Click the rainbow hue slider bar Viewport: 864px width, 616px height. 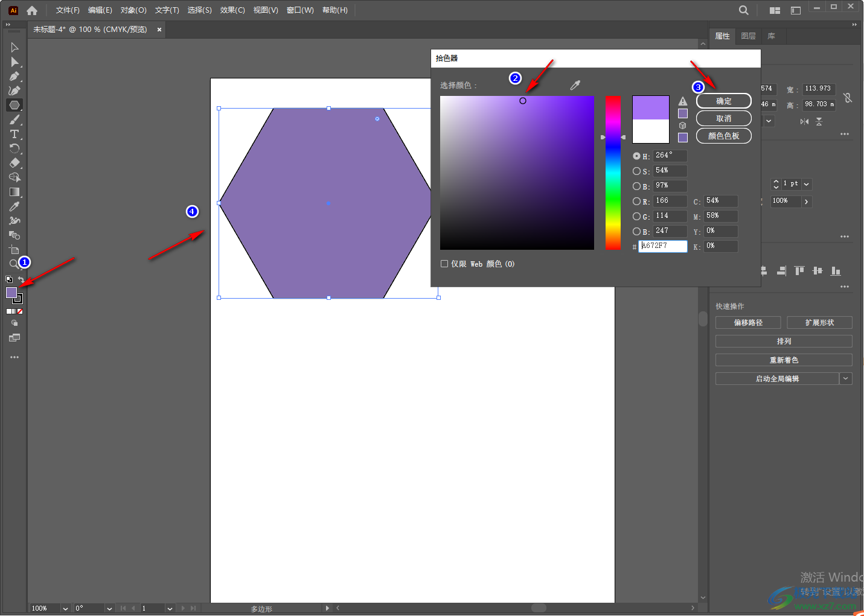pyautogui.click(x=613, y=173)
